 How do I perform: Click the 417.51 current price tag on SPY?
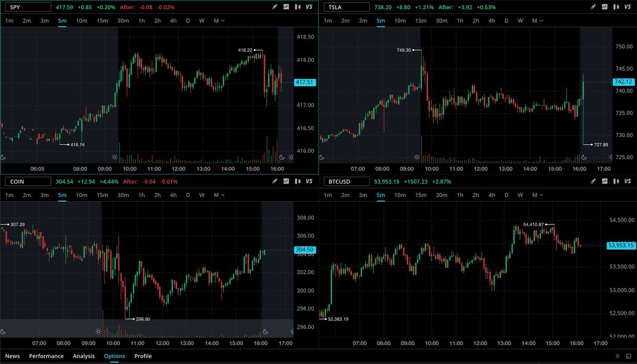304,82
